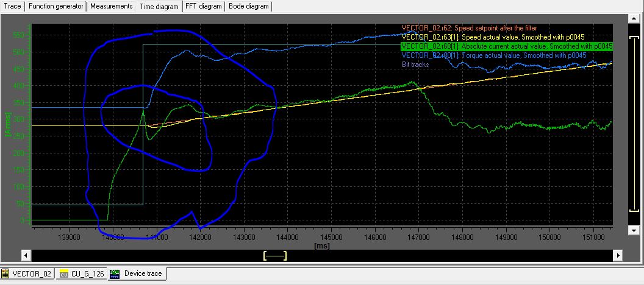
Task: Click the [ms] x-axis unit label
Action: [322, 246]
